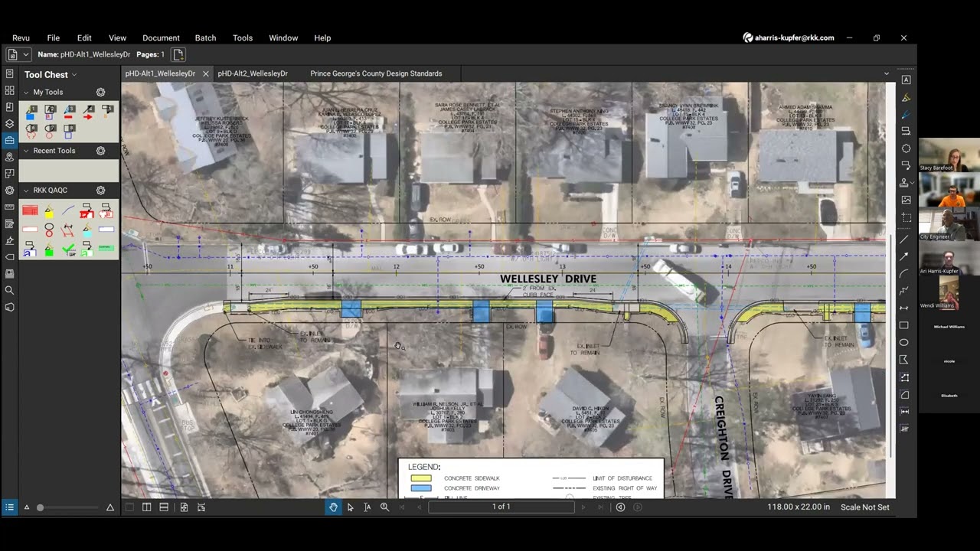Toggle split horizontal view
Viewport: 980px width, 551px height.
(164, 507)
